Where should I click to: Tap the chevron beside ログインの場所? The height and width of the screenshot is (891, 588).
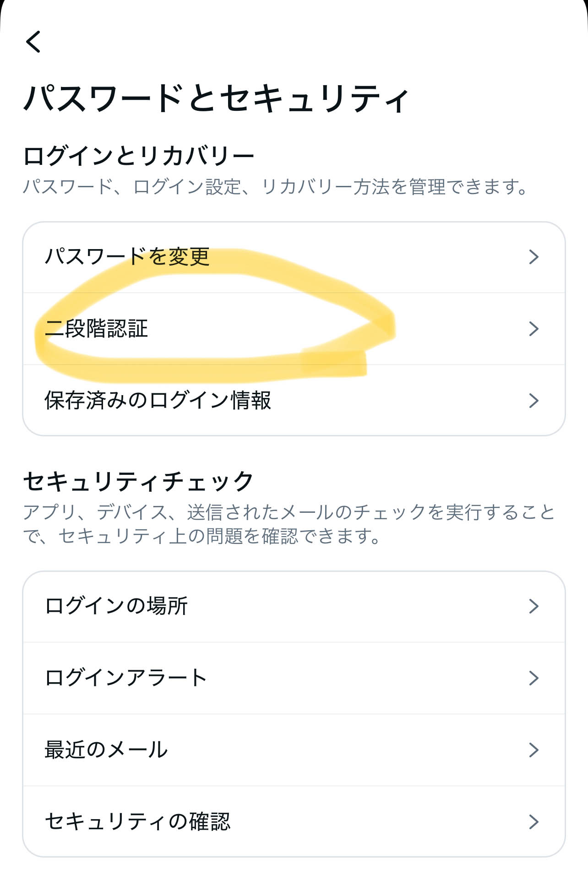(x=533, y=606)
